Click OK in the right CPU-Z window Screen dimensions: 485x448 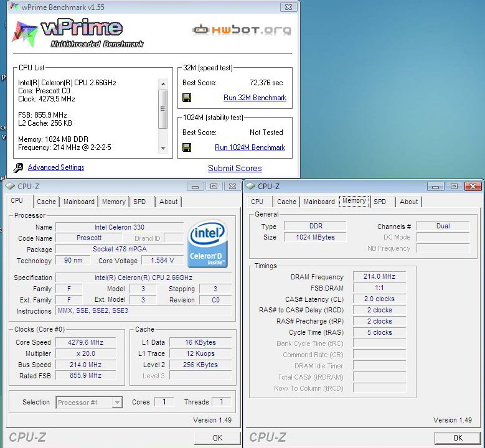tap(458, 438)
